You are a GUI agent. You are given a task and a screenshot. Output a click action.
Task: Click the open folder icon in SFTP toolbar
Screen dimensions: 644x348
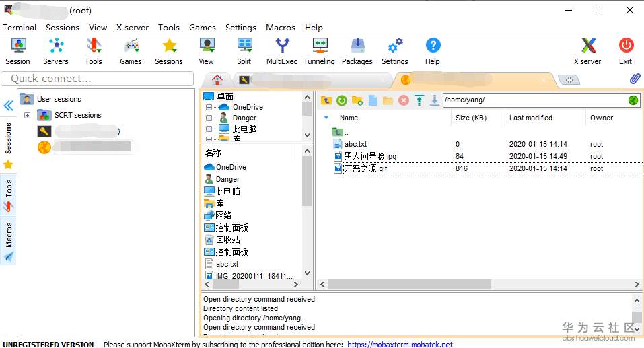point(388,100)
